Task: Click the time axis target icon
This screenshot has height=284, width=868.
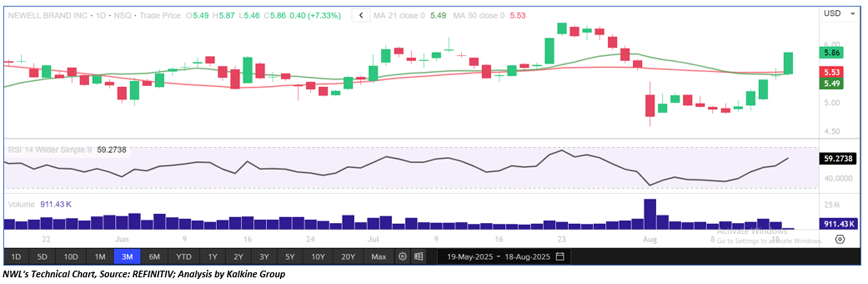Action: pyautogui.click(x=840, y=239)
